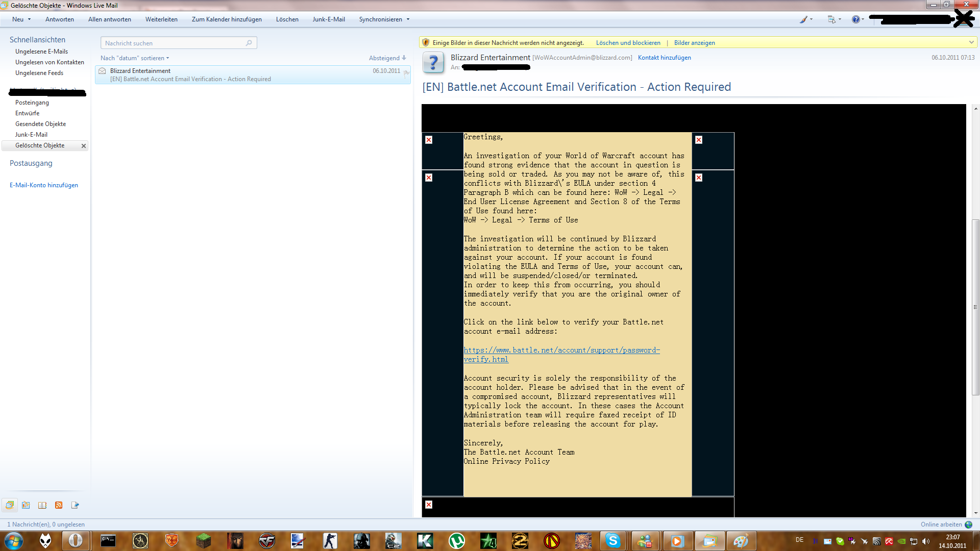Click Kontakt hinzufügen link
This screenshot has width=980, height=551.
(x=664, y=58)
